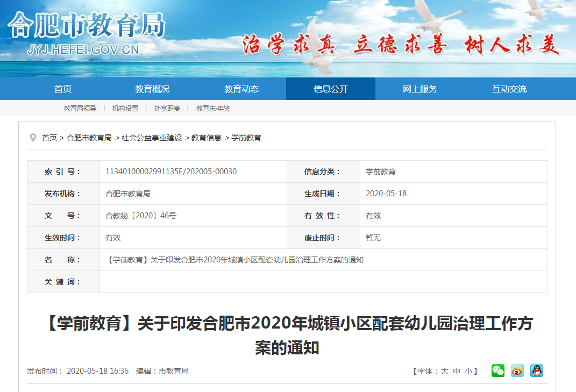Viewport: 576px width, 392px height.
Task: Open the 网上服务 section
Action: [x=419, y=89]
